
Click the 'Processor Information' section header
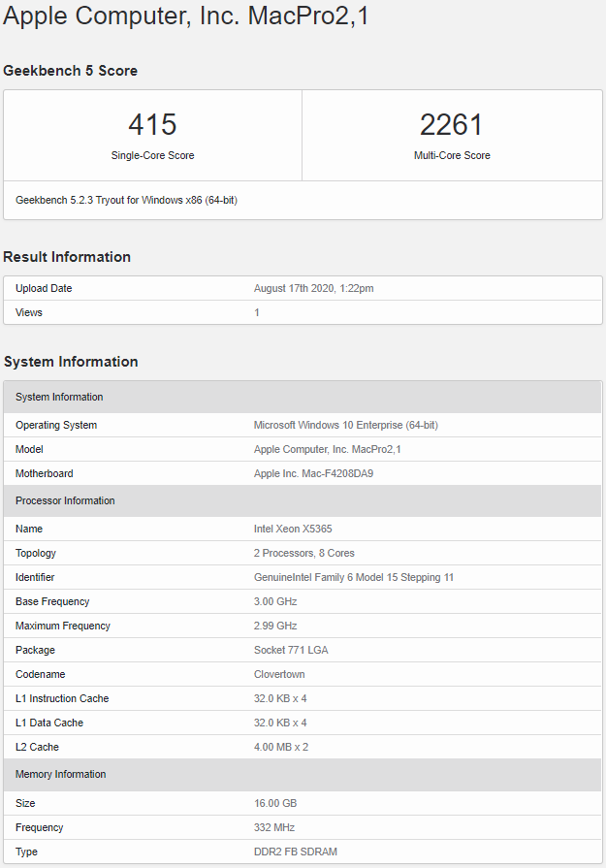pos(303,501)
